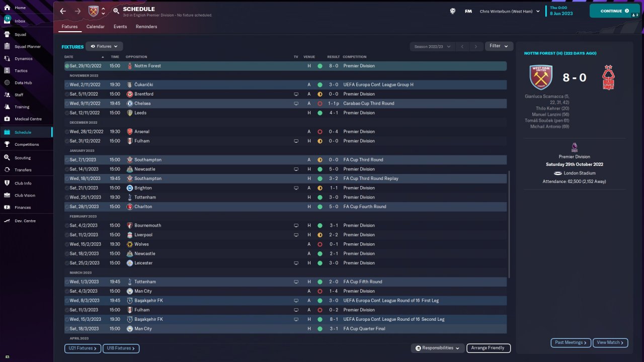Click the West Ham badge in header
644x362 pixels.
[x=94, y=11]
